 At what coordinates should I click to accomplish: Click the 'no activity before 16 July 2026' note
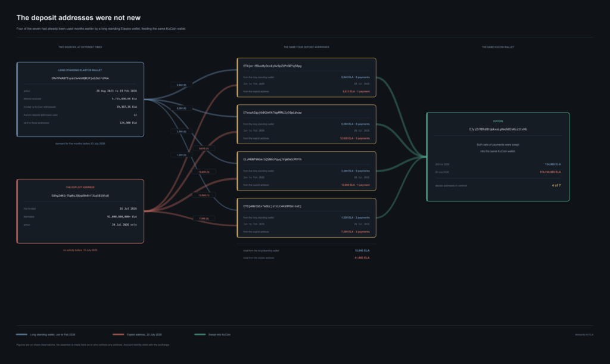click(x=80, y=250)
